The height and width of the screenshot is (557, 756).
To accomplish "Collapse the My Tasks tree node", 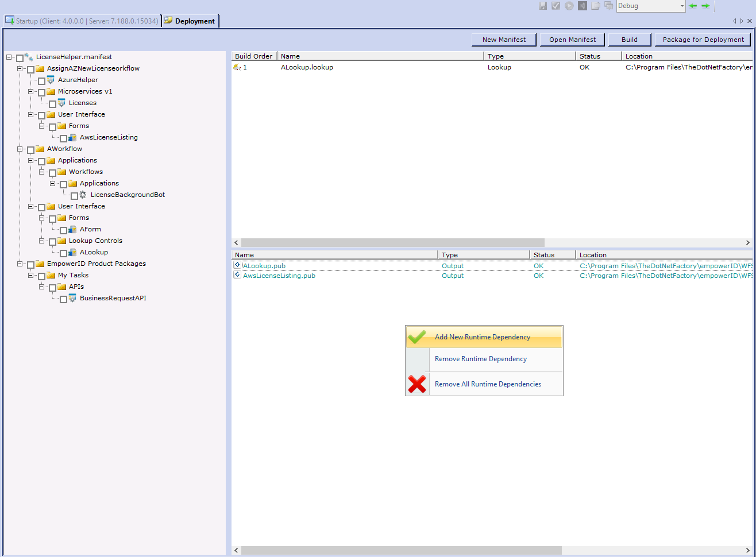I will (x=30, y=275).
